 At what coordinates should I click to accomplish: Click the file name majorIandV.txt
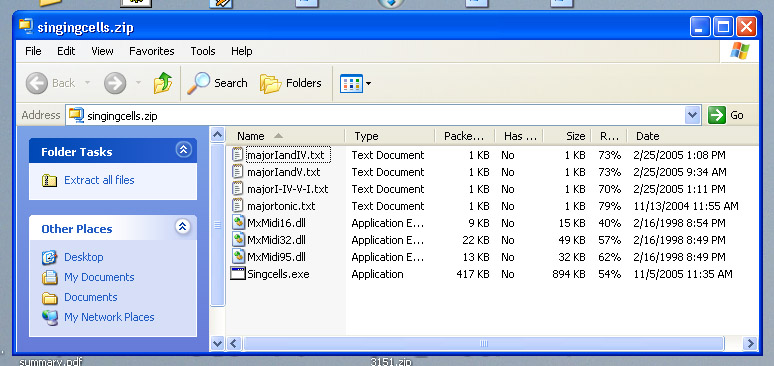click(x=284, y=172)
